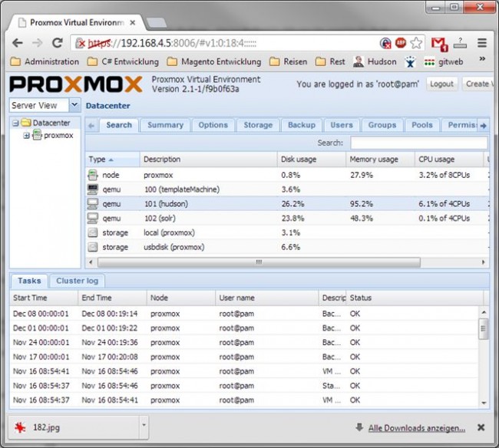Select row 102 (solr)
The height and width of the screenshot is (448, 499).
[x=287, y=219]
